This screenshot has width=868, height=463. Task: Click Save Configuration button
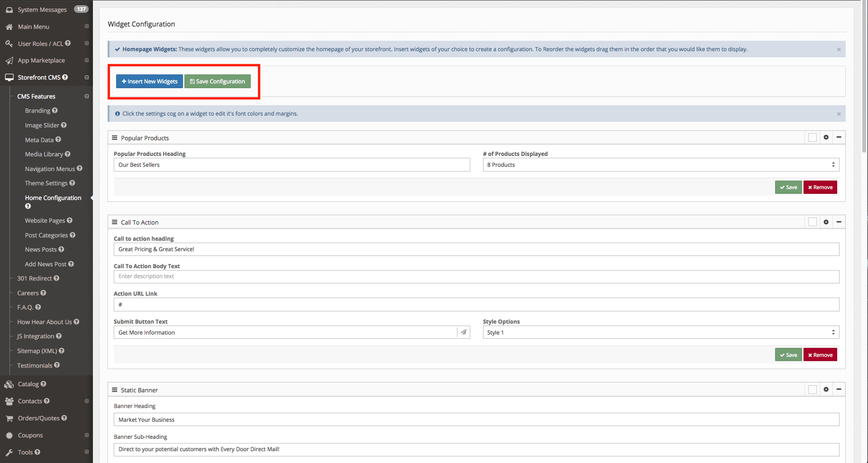click(218, 81)
